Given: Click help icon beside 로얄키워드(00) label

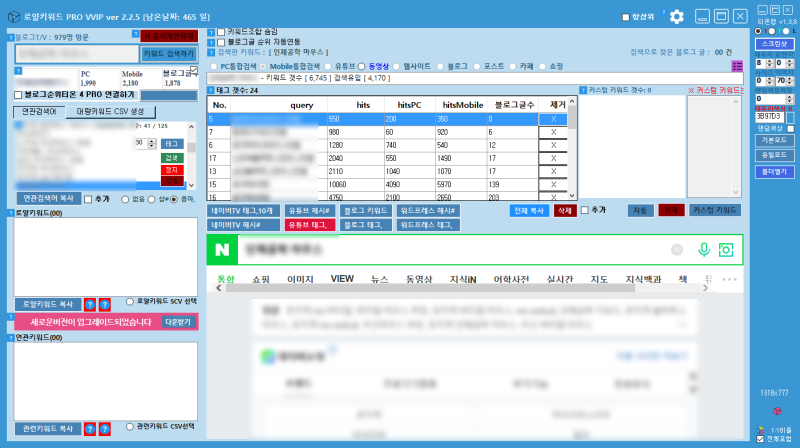Looking at the screenshot, I should [11, 213].
